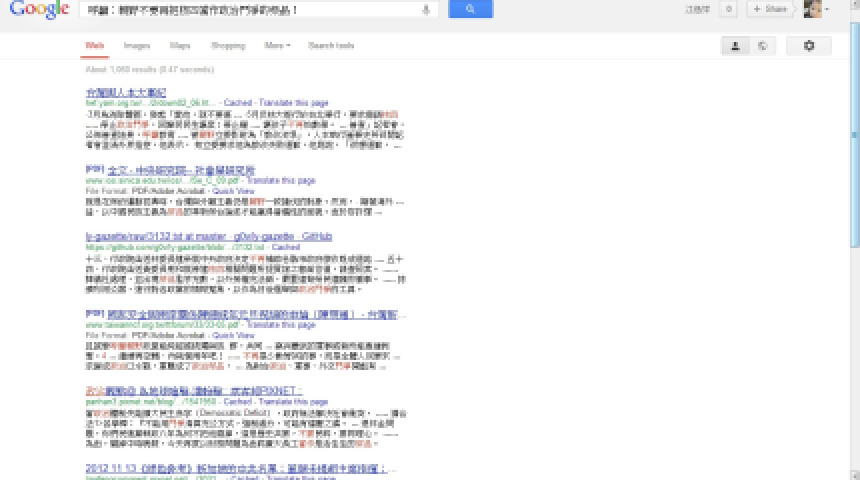
Task: Translate the taiwanncf.org PDF result page
Action: (281, 325)
